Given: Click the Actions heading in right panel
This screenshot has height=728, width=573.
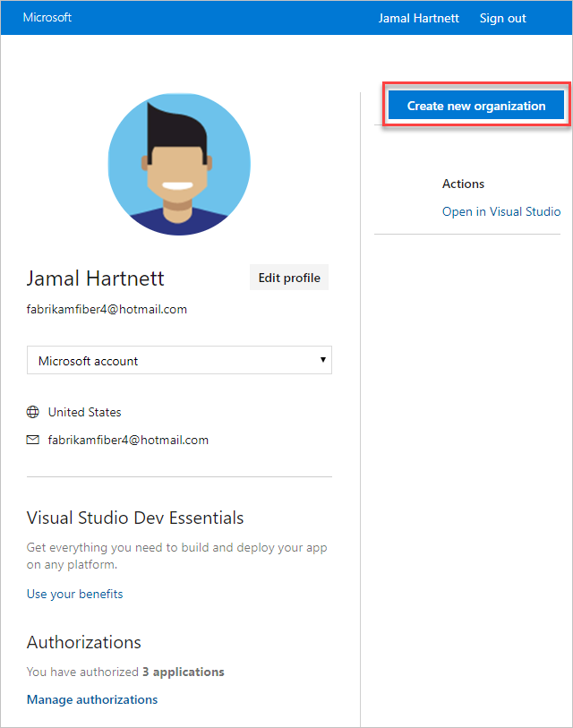Looking at the screenshot, I should coord(463,184).
